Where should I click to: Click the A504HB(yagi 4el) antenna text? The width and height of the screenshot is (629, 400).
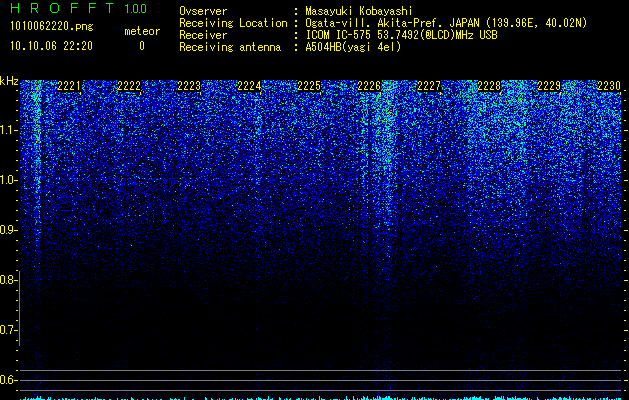[353, 47]
